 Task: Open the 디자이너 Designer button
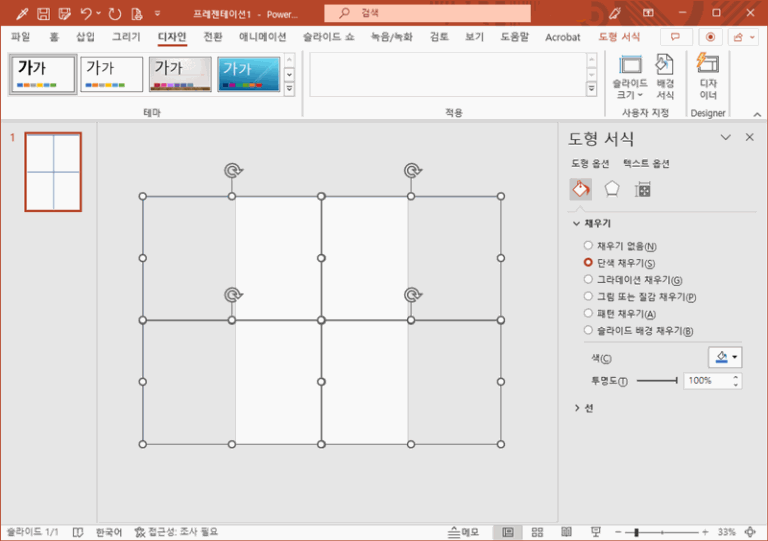pyautogui.click(x=708, y=76)
